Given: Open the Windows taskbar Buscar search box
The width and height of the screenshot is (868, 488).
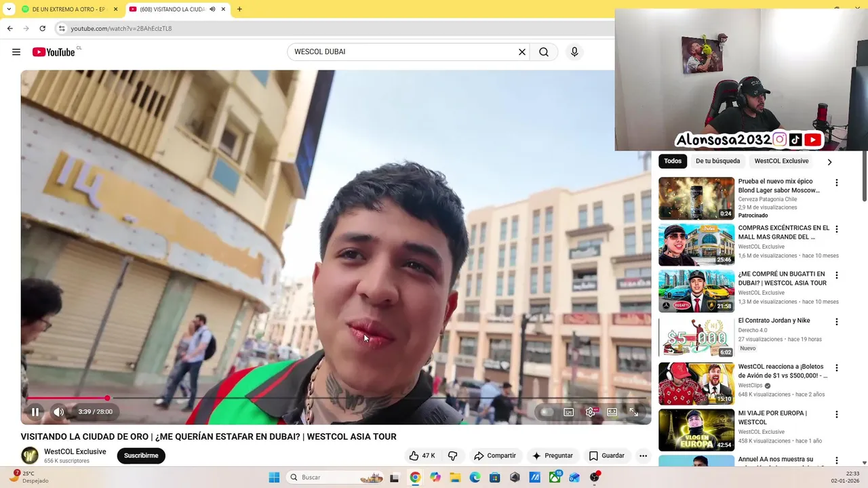Looking at the screenshot, I should pyautogui.click(x=335, y=477).
